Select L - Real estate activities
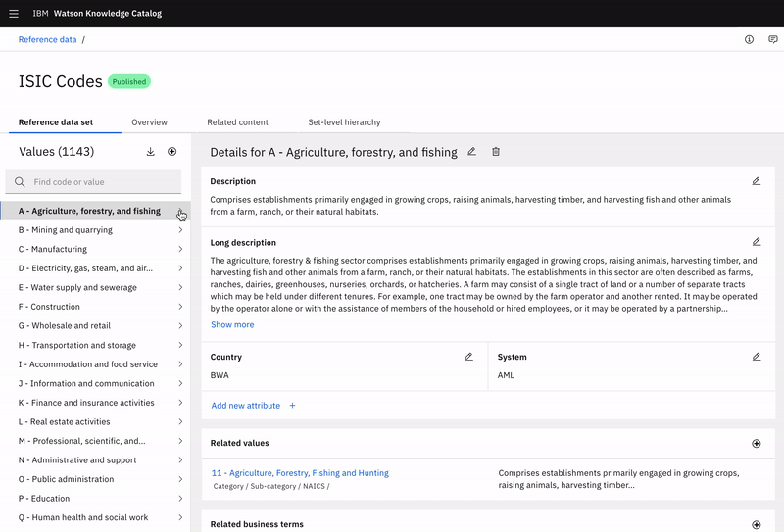 click(x=95, y=421)
